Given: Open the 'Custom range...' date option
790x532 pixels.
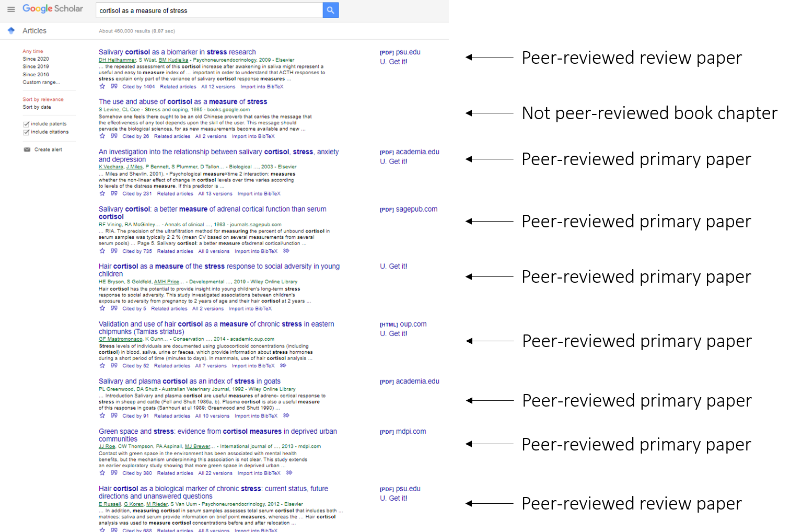Looking at the screenshot, I should coord(41,82).
